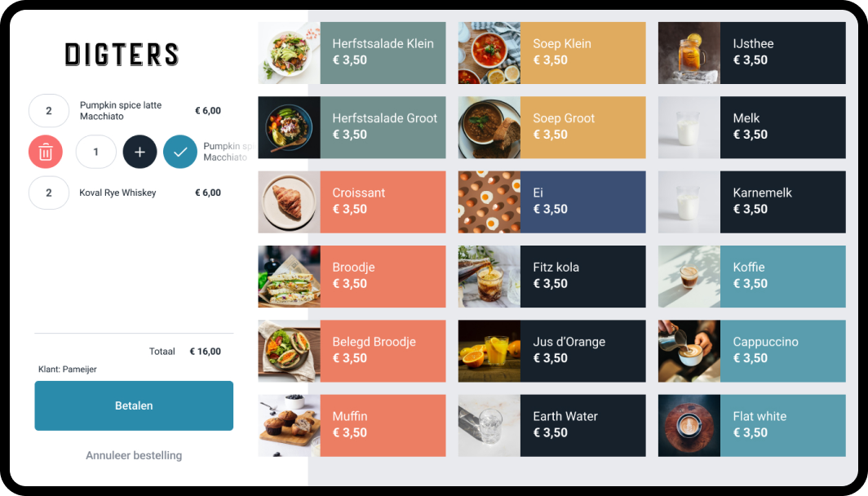The image size is (868, 496).
Task: Select the Muffin product tile
Action: [x=352, y=426]
